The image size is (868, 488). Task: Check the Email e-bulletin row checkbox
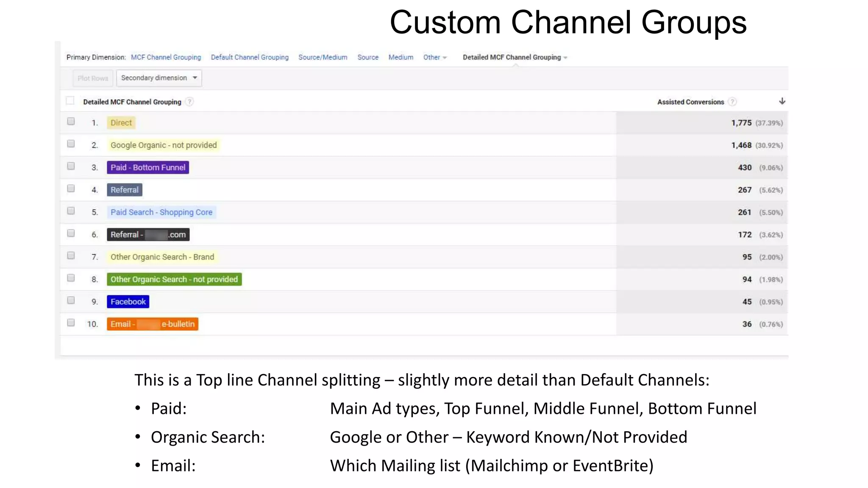[71, 323]
